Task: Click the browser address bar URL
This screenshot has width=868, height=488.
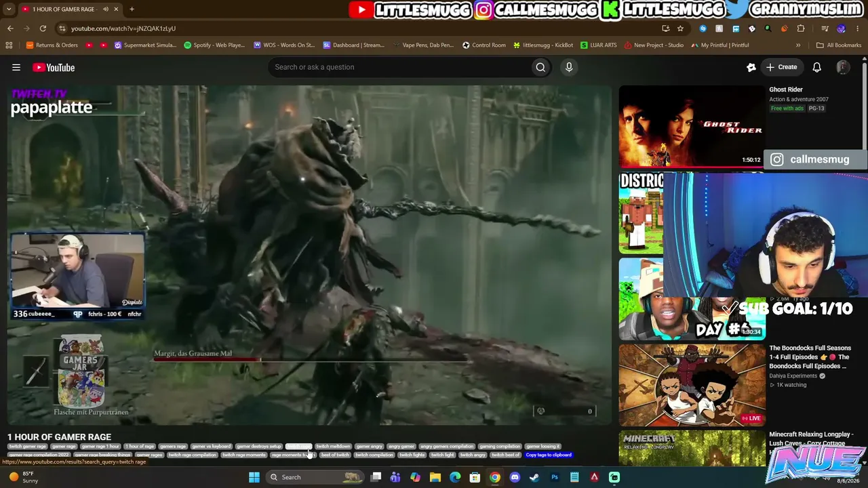Action: point(123,28)
